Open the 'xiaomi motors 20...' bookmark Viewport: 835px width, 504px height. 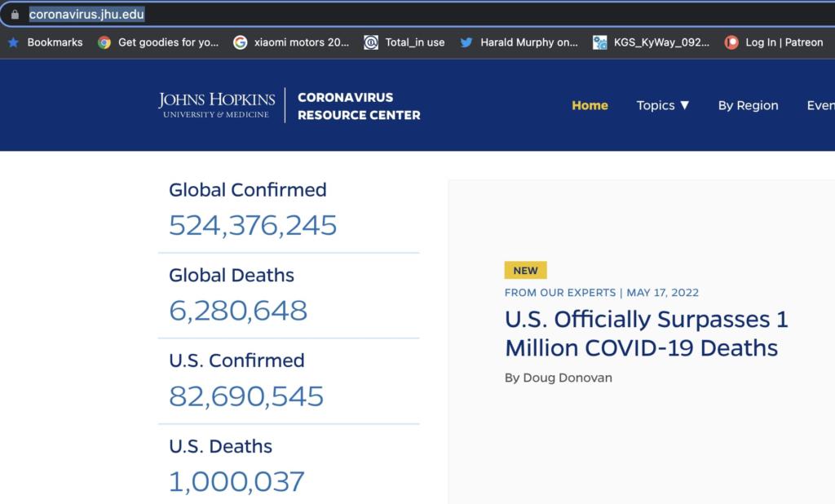point(302,42)
